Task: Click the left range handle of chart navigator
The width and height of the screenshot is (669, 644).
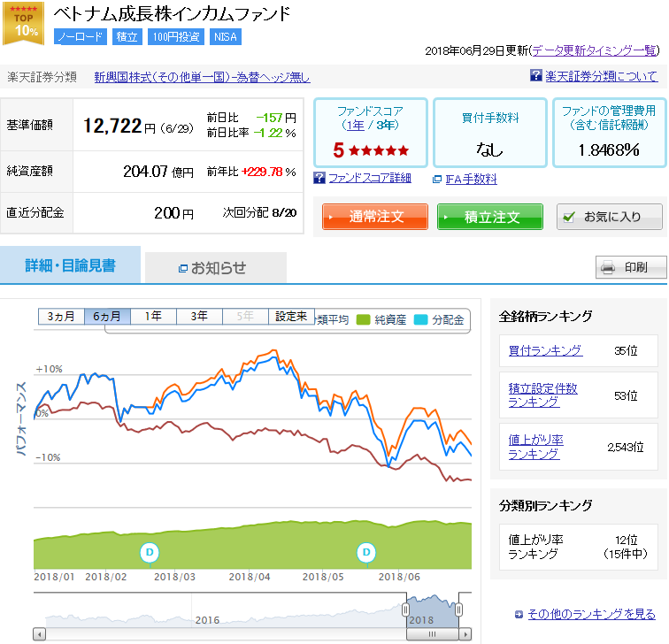Action: [406, 609]
